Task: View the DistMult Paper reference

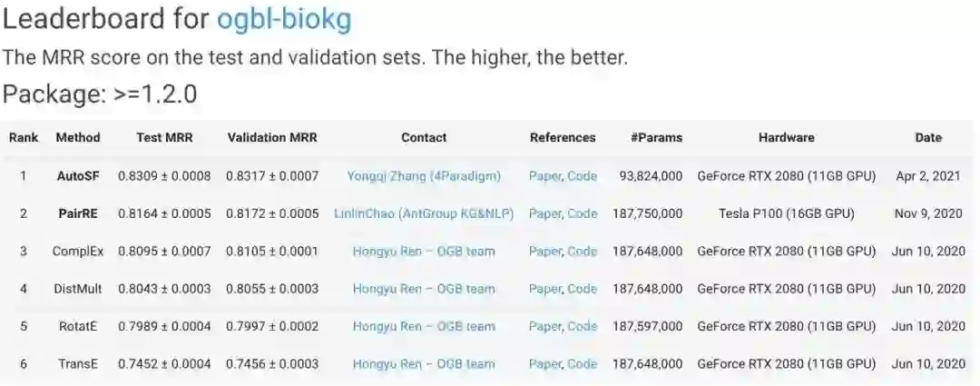Action: [544, 289]
